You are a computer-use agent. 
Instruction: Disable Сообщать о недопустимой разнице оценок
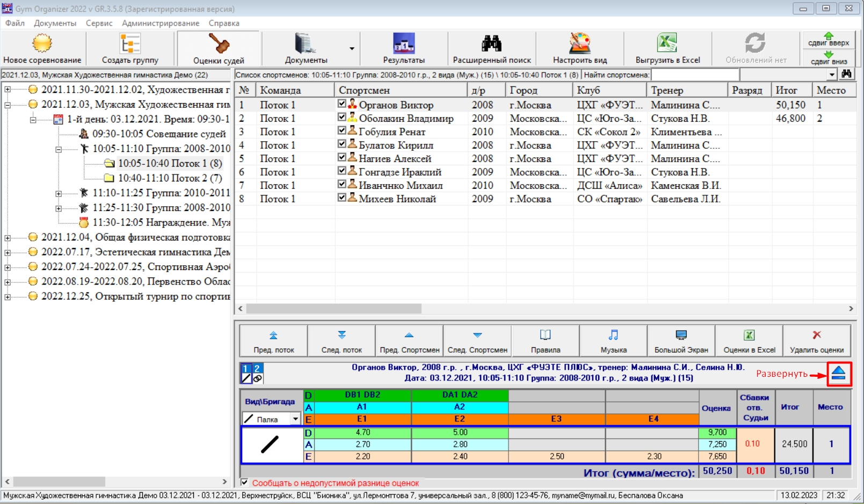point(245,483)
